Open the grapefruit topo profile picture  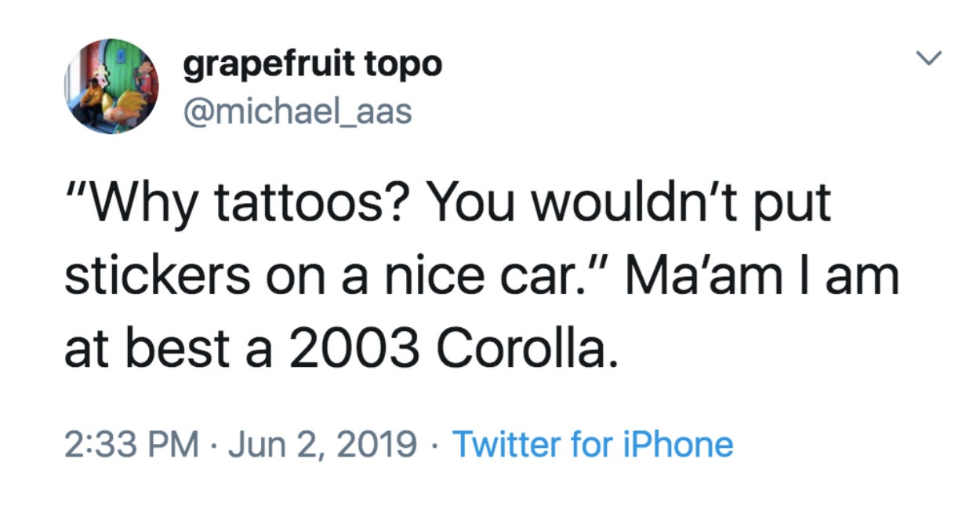[x=111, y=86]
